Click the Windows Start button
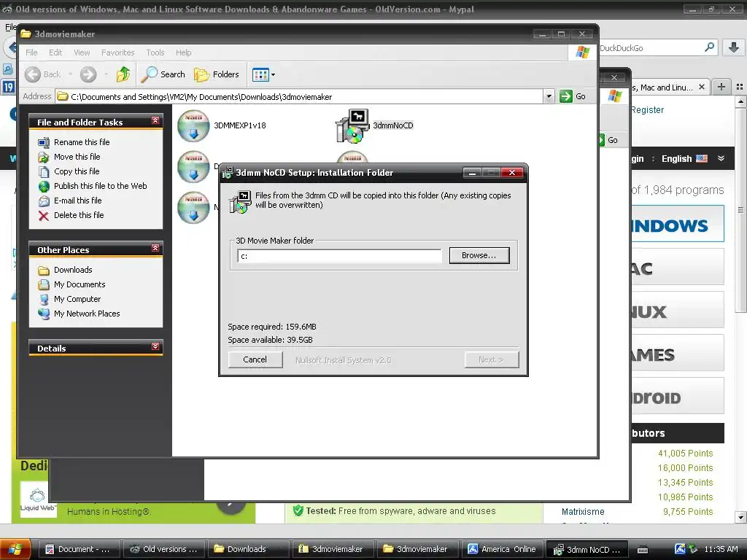The width and height of the screenshot is (747, 560). click(15, 549)
